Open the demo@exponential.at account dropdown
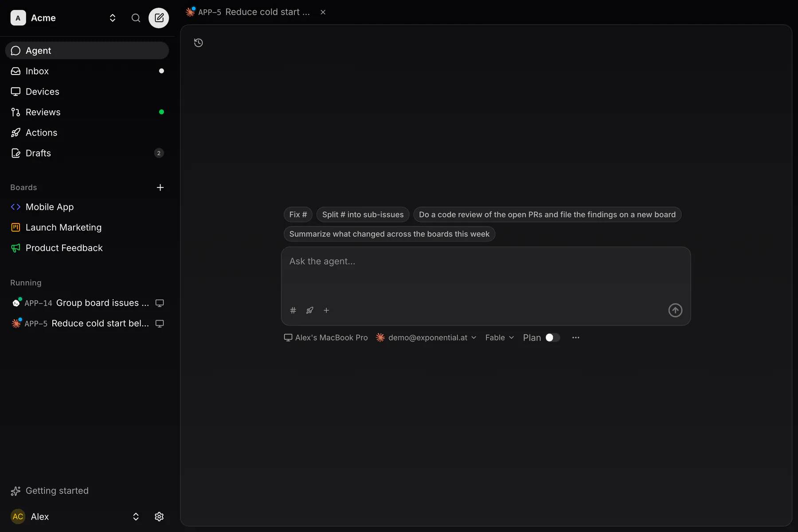Screen dimensions: 798x532 pos(426,338)
